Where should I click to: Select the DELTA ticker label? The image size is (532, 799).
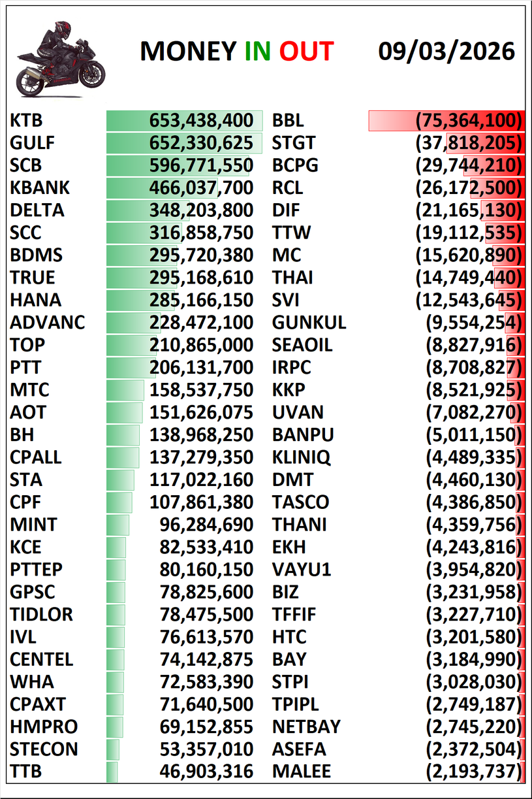(x=37, y=210)
